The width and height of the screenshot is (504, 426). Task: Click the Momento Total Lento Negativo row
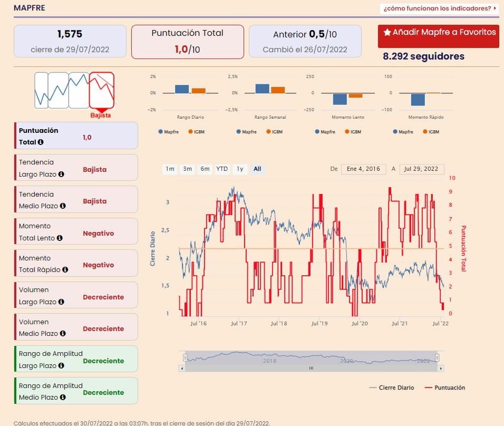tap(76, 231)
